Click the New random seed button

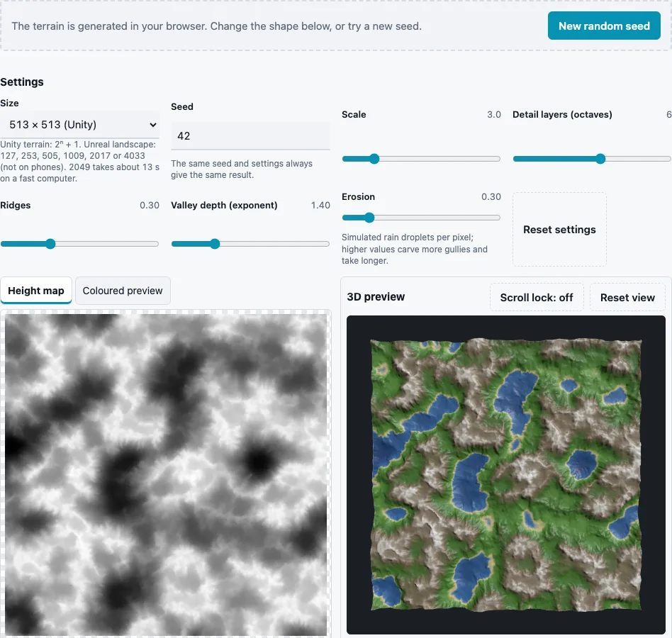click(603, 26)
